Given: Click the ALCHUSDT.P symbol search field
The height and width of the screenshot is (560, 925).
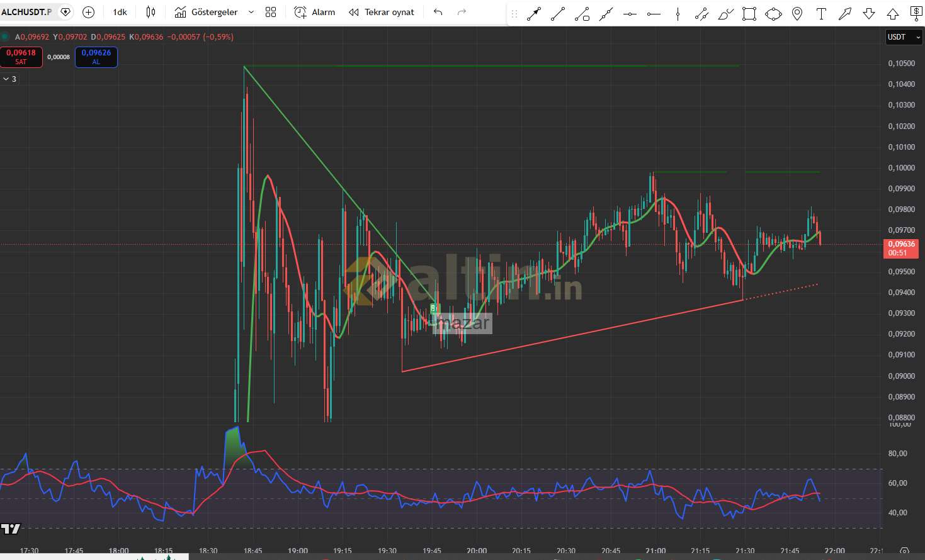Looking at the screenshot, I should click(26, 12).
